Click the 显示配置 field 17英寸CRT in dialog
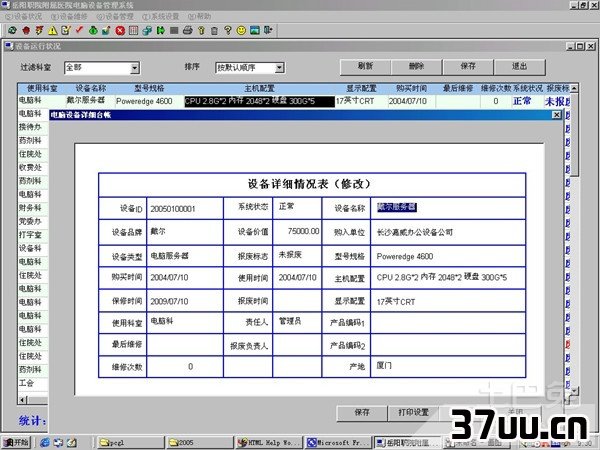 tap(448, 301)
